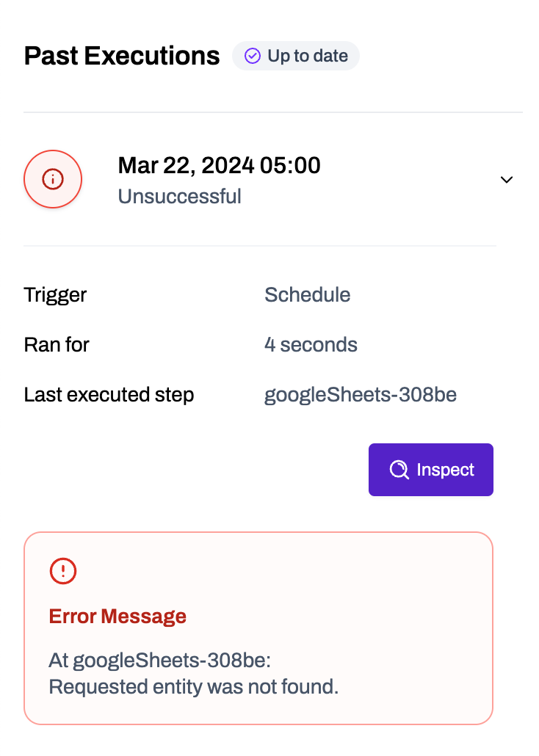The height and width of the screenshot is (756, 539).
Task: Click the check-circle icon beside Up to date
Action: click(253, 57)
